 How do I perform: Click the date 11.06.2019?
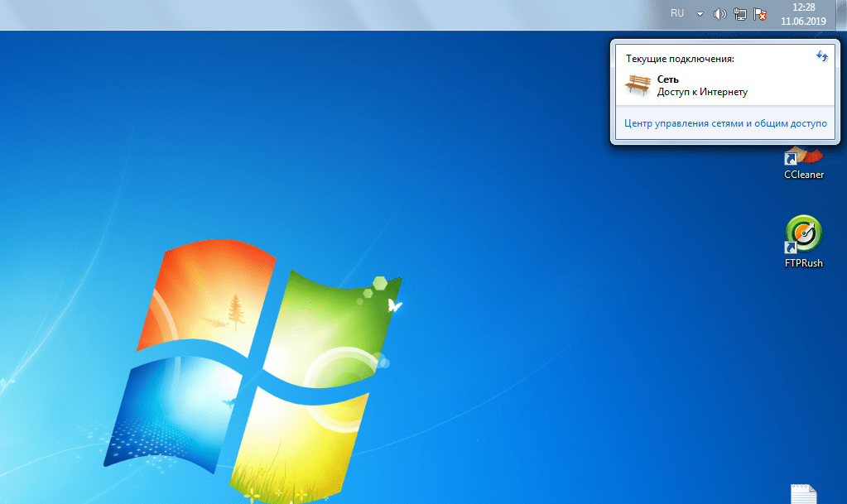click(x=803, y=22)
